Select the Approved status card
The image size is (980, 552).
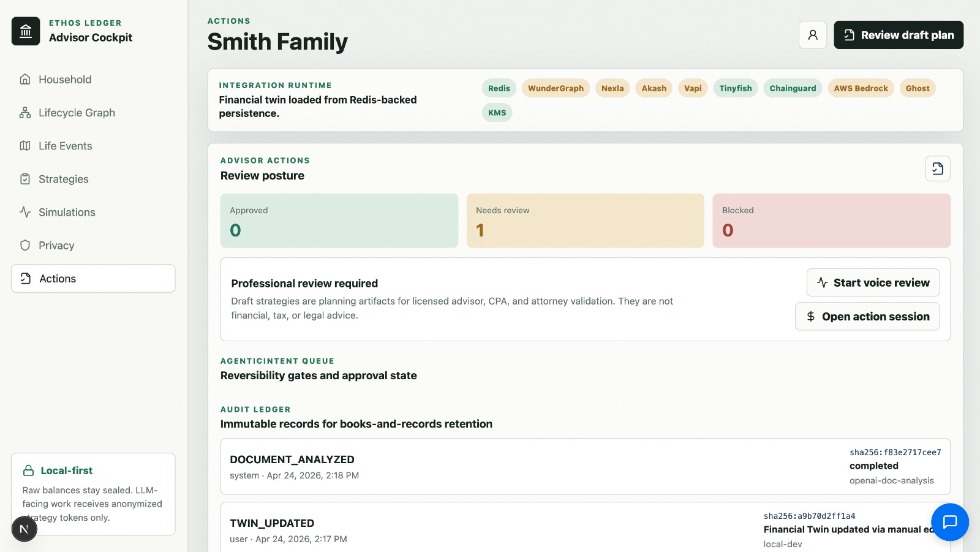pos(339,221)
